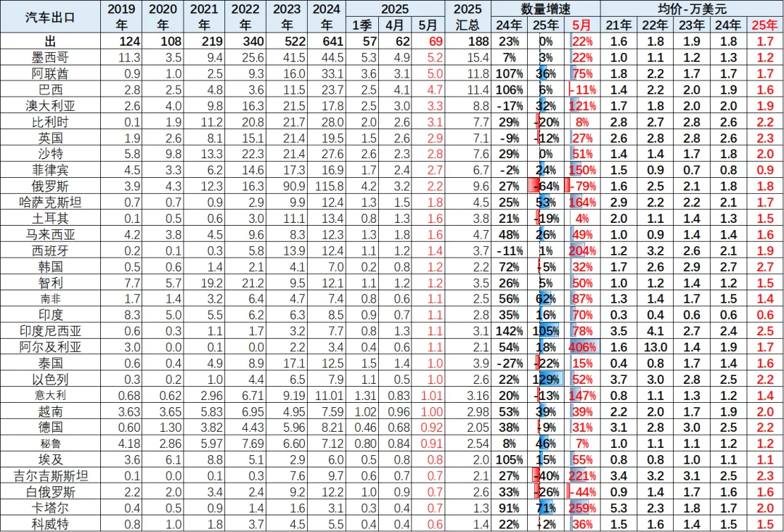Click the 汽车出口 header cell
The width and height of the screenshot is (784, 532).
[49, 17]
